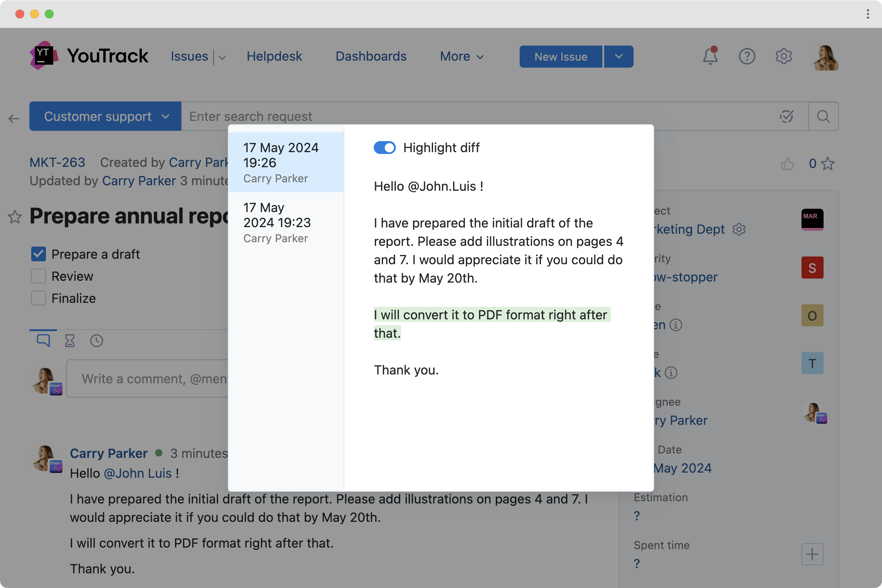Uncheck the Prepare a draft checkbox
882x588 pixels.
tap(38, 254)
